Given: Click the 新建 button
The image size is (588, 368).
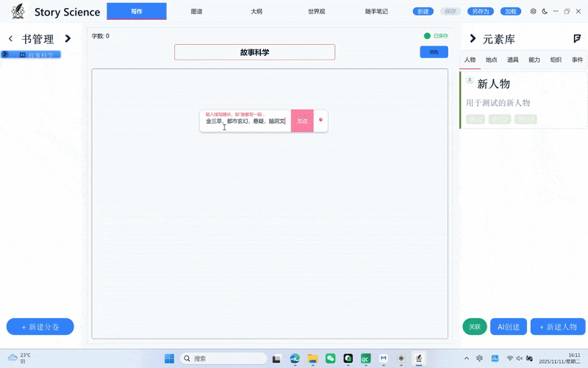Looking at the screenshot, I should [423, 11].
